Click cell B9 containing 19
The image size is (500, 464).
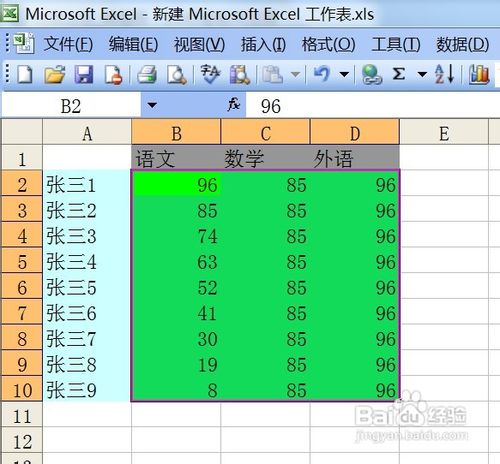176,363
